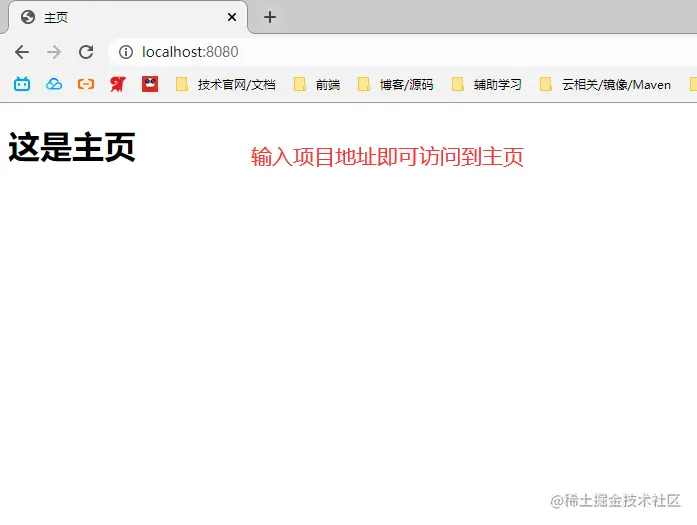
Task: Open the 前端 bookmark folder
Action: (317, 84)
